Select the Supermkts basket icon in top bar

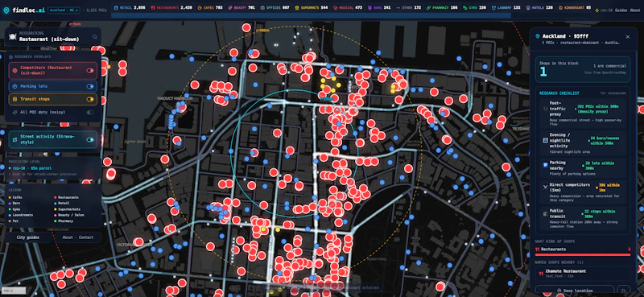pyautogui.click(x=296, y=7)
